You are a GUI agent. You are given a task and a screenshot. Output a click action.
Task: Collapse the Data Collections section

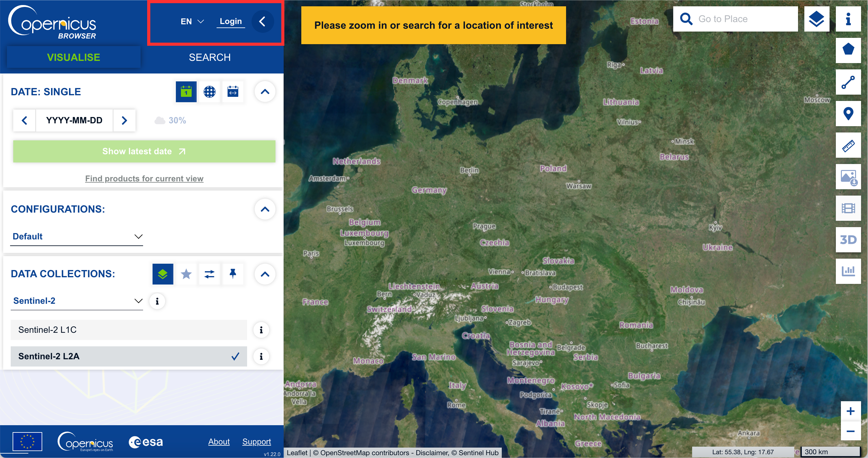point(265,274)
